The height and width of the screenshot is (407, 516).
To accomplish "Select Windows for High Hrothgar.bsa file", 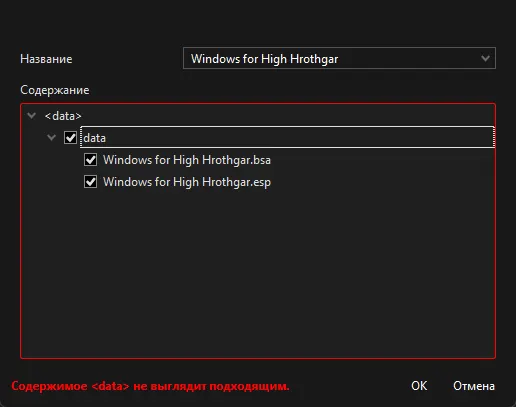I will [187, 160].
